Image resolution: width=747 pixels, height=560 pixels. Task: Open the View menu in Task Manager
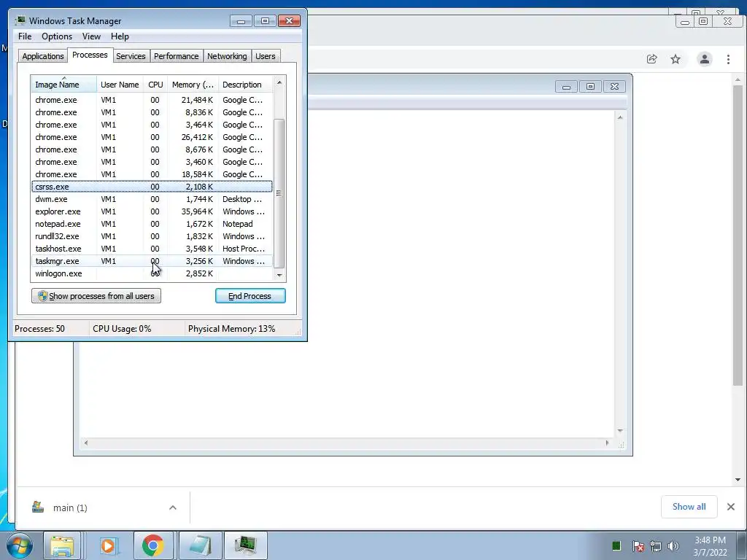(x=91, y=36)
